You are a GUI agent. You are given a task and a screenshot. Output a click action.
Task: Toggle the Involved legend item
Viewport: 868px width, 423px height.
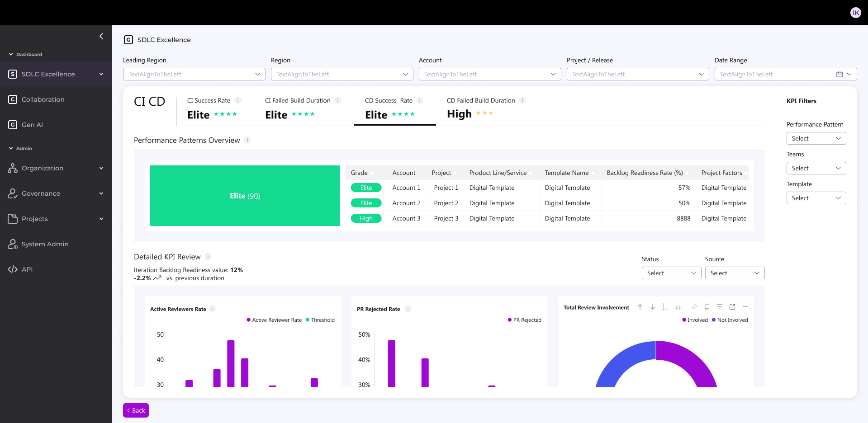click(x=695, y=320)
